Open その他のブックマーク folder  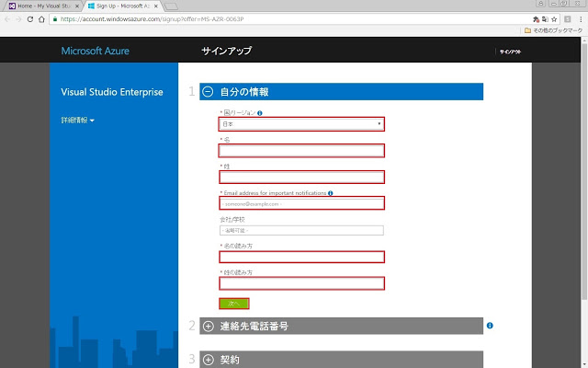[x=553, y=30]
